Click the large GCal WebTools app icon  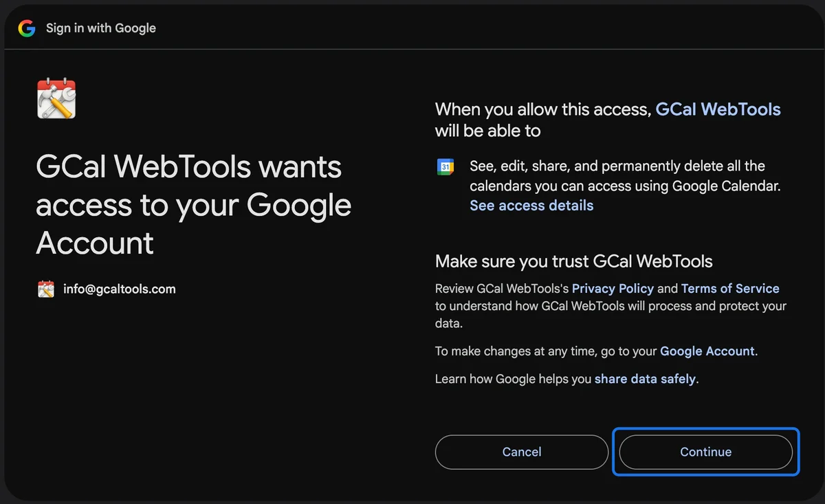click(x=56, y=99)
